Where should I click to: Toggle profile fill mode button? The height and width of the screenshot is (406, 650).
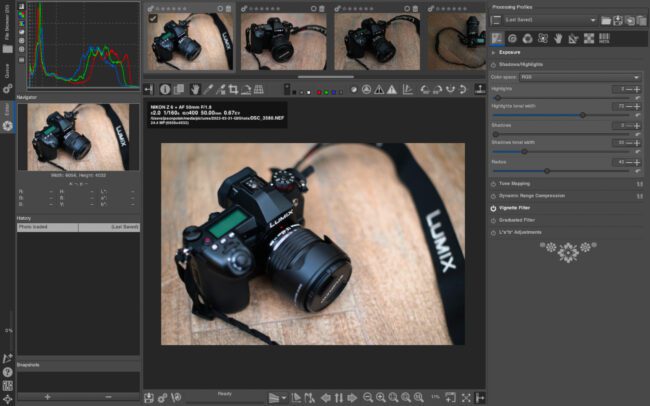click(x=496, y=20)
